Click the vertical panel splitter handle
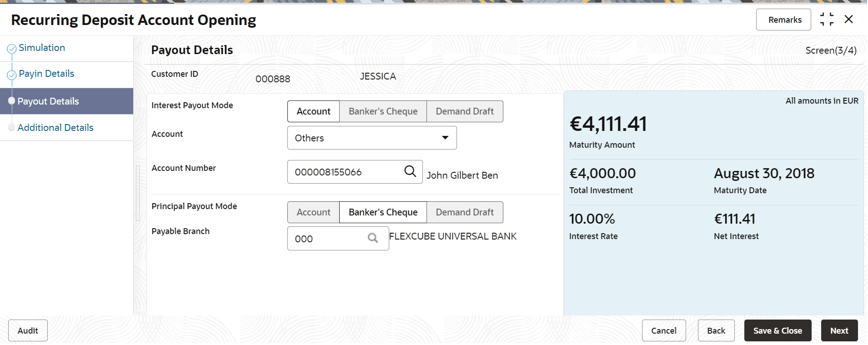 coord(138,193)
